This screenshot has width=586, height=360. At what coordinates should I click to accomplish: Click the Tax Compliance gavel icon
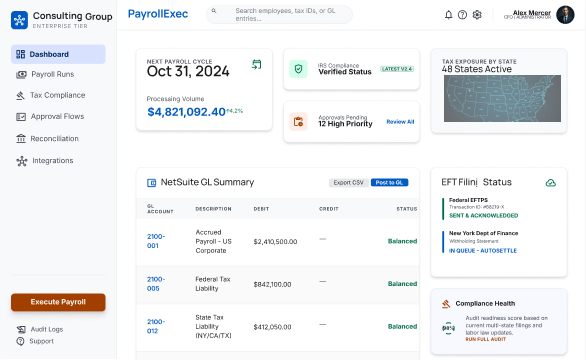(x=21, y=96)
